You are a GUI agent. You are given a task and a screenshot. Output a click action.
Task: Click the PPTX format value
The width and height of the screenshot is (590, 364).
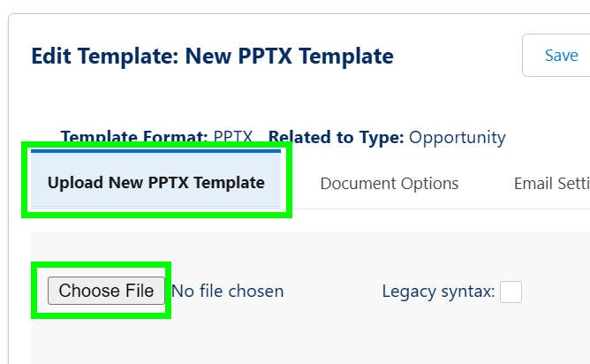233,137
